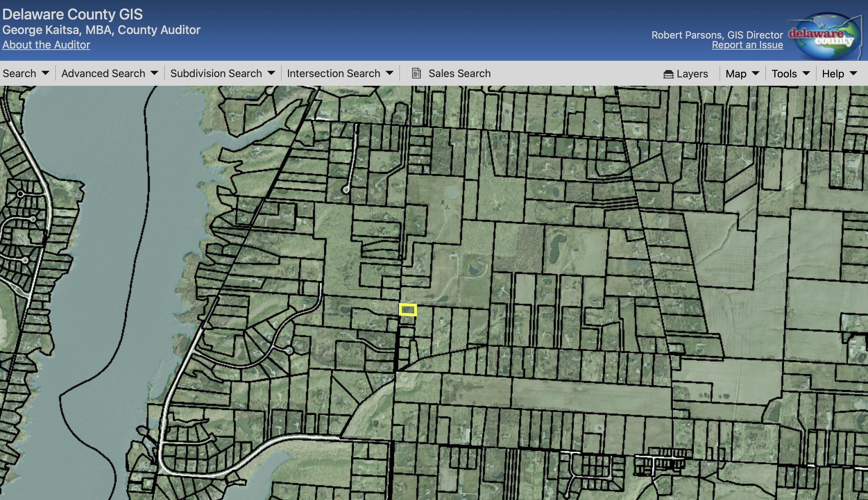Open the Sales Search page
The width and height of the screenshot is (868, 500).
(x=459, y=73)
